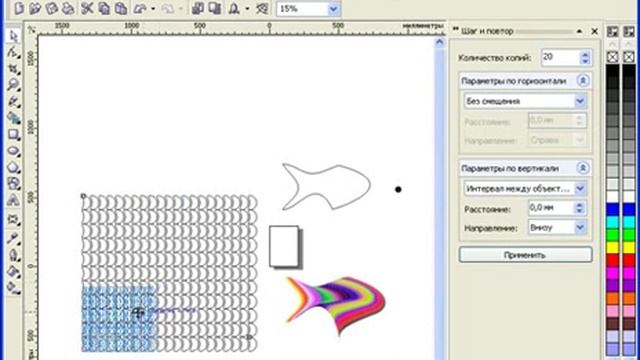Click the toolbar icon left of zoom box

coord(262,8)
